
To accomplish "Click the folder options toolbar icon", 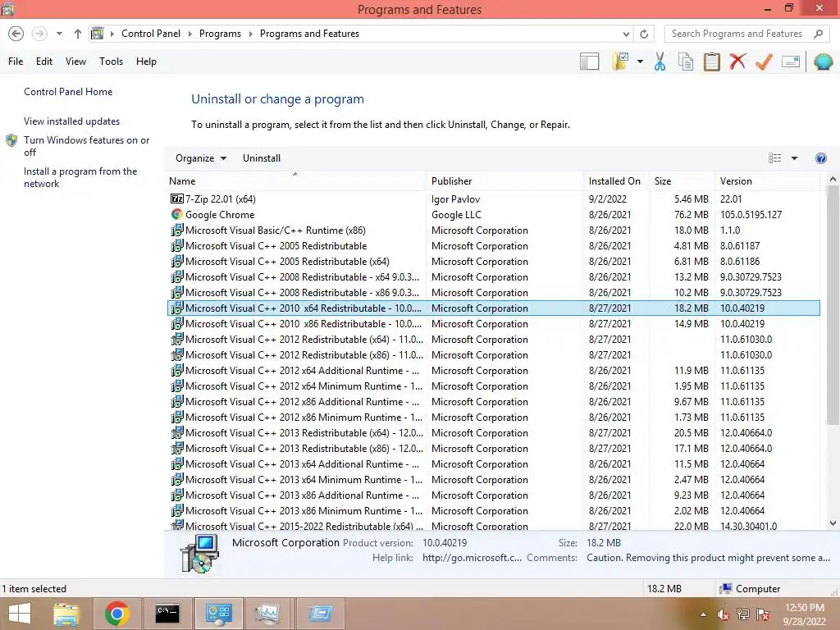I will coord(620,61).
